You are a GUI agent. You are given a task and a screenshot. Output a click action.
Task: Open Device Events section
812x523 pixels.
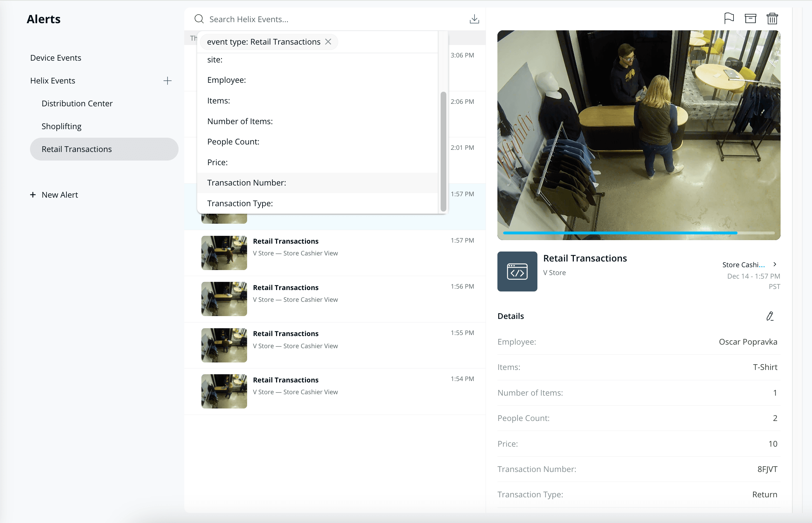point(56,58)
